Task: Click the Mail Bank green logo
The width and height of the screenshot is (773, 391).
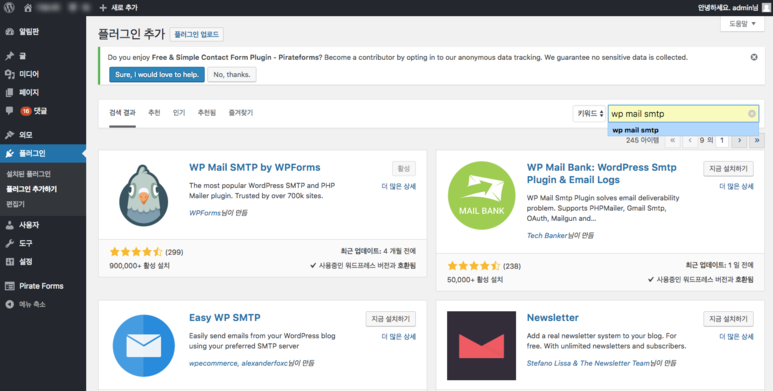Action: pos(482,196)
